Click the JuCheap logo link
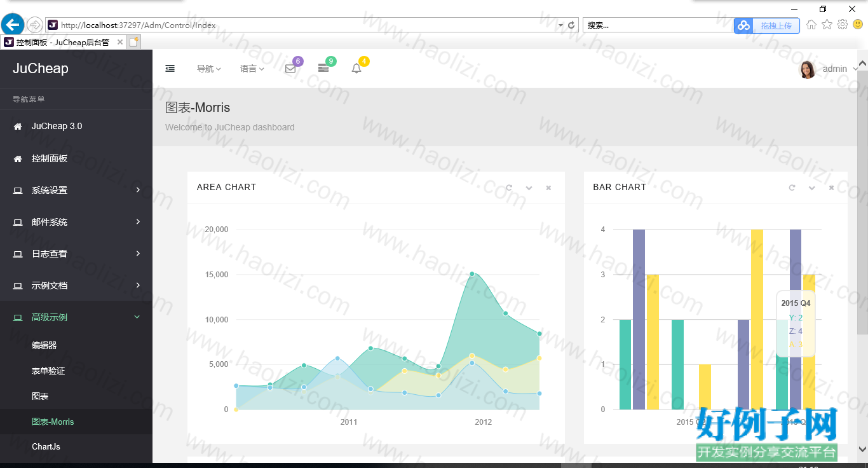Viewport: 868px width, 468px height. click(x=41, y=69)
